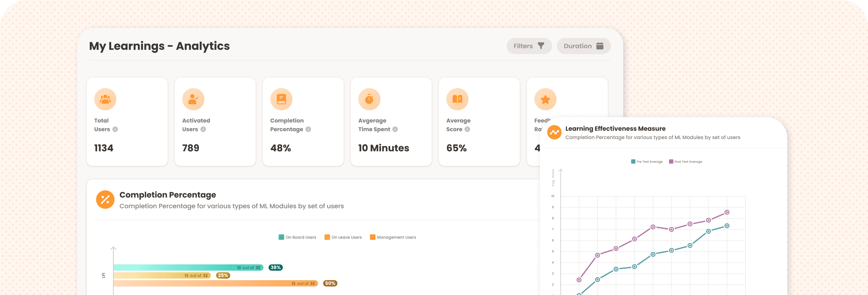This screenshot has width=868, height=295.
Task: Click the 48% completion value
Action: 281,148
